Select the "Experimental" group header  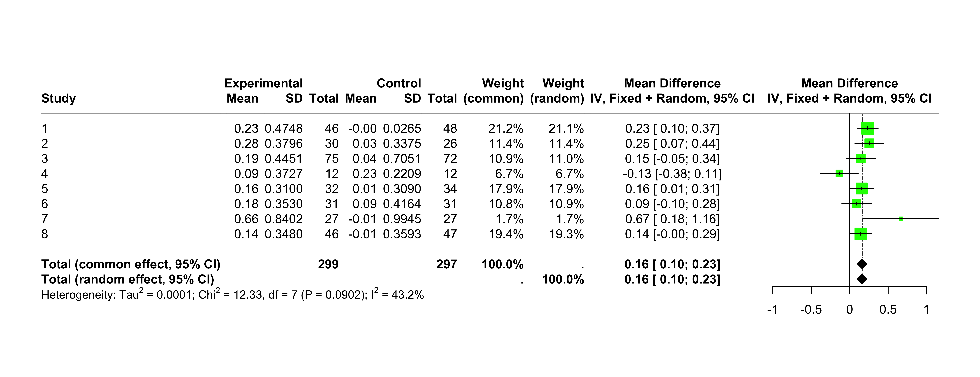click(x=263, y=83)
